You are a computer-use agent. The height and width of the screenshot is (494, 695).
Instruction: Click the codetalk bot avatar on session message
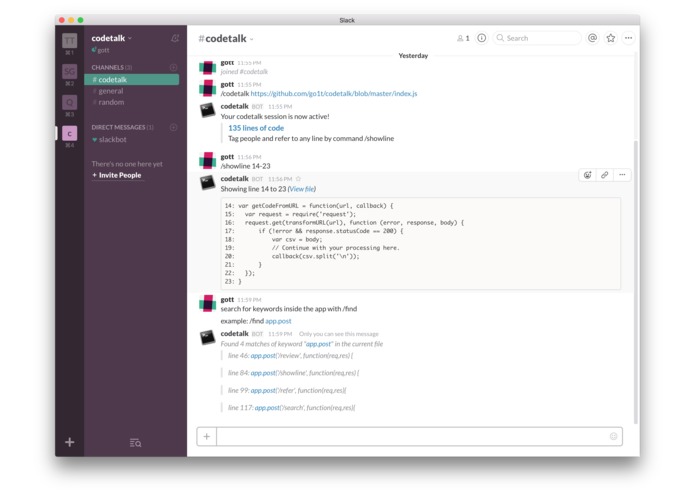click(207, 110)
